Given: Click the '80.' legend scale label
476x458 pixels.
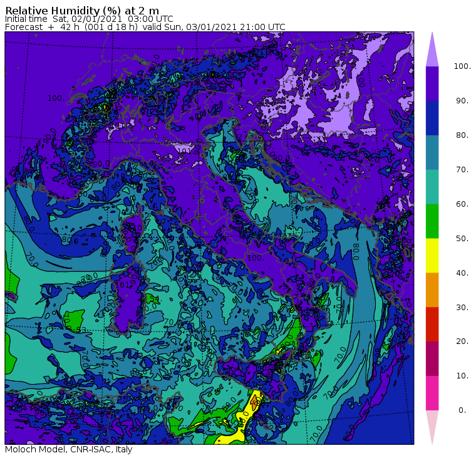Looking at the screenshot, I should [x=462, y=135].
